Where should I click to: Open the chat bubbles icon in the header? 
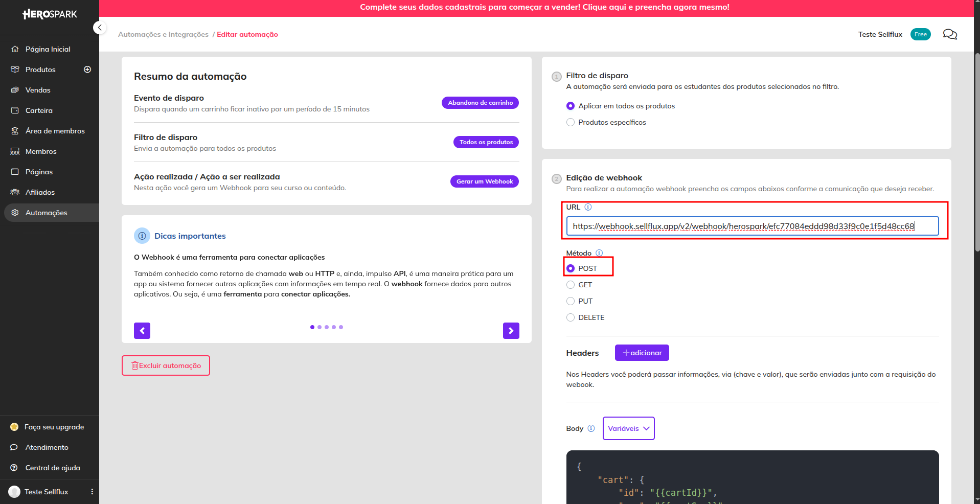pyautogui.click(x=950, y=34)
